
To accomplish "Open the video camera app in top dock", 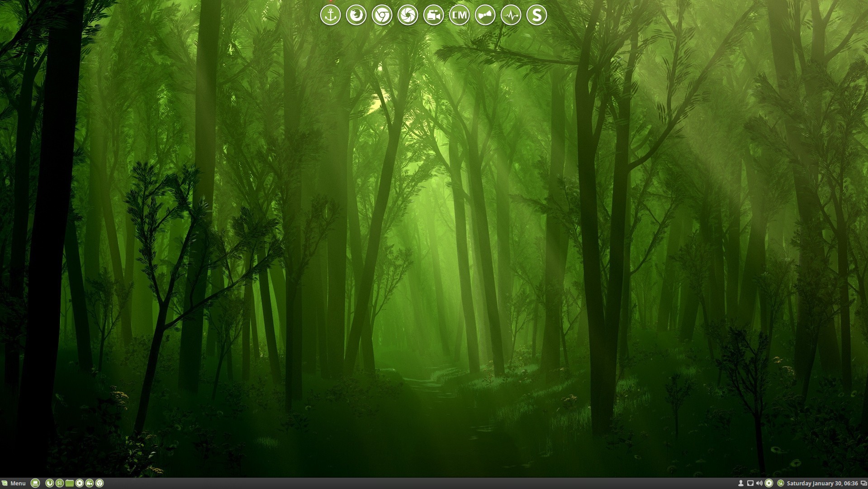I will pos(433,15).
